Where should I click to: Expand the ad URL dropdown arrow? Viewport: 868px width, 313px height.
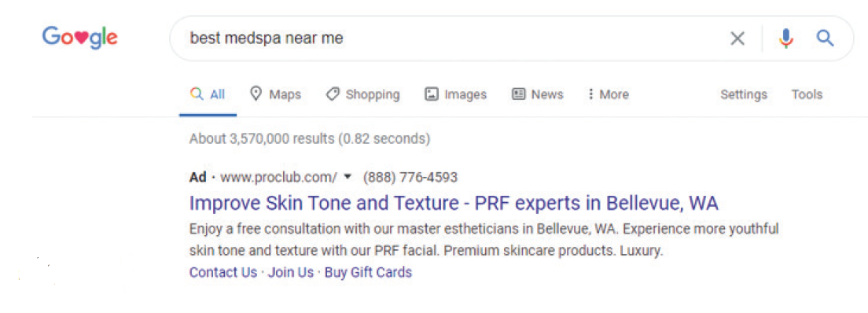click(348, 177)
